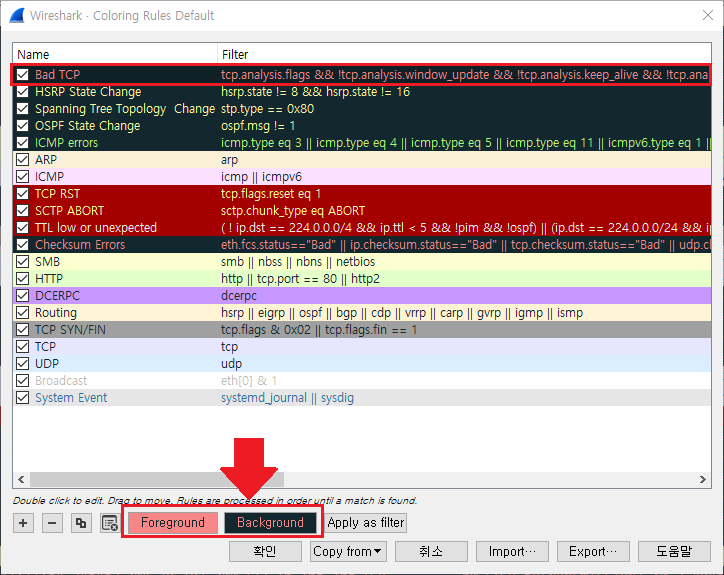Uncheck the Broadcast rule checkbox

click(x=23, y=381)
